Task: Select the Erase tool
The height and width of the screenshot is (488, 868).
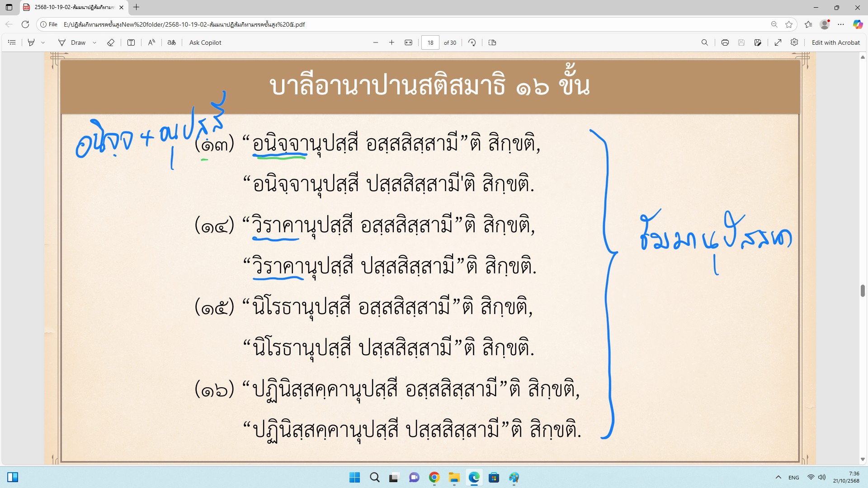Action: [x=111, y=42]
